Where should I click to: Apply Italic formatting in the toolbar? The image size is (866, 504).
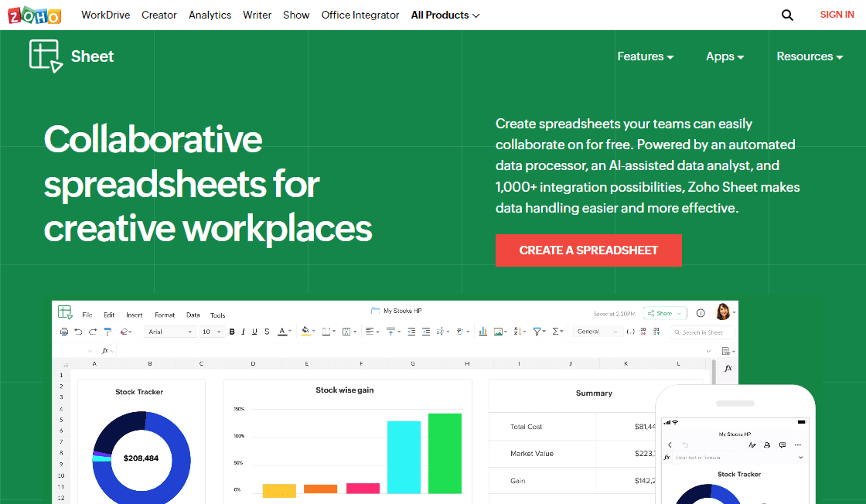243,331
